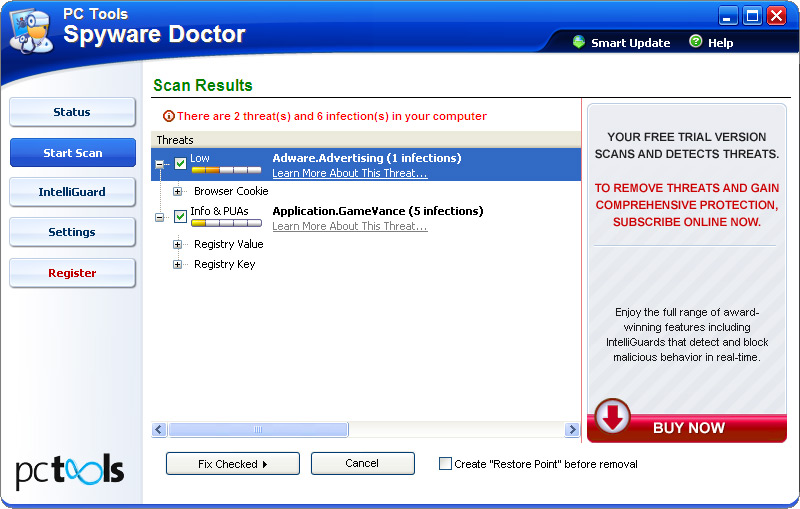This screenshot has height=509, width=800.
Task: Select the Browser Cookie row text
Action: 231,191
